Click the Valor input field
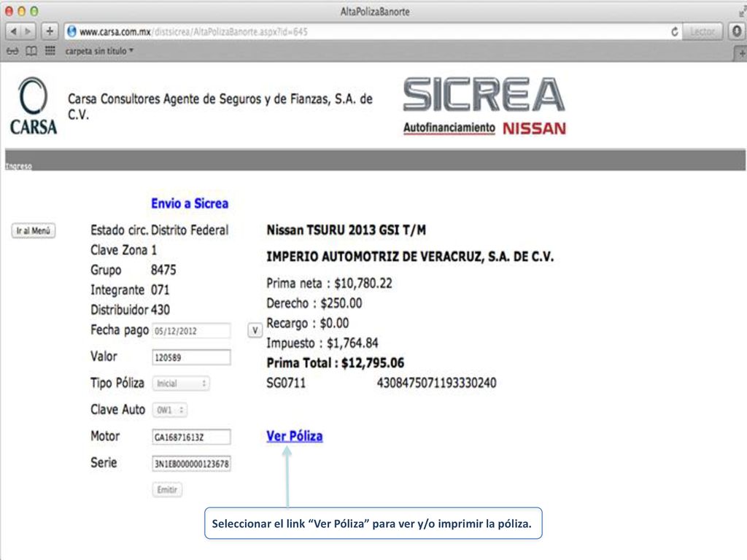 (192, 357)
